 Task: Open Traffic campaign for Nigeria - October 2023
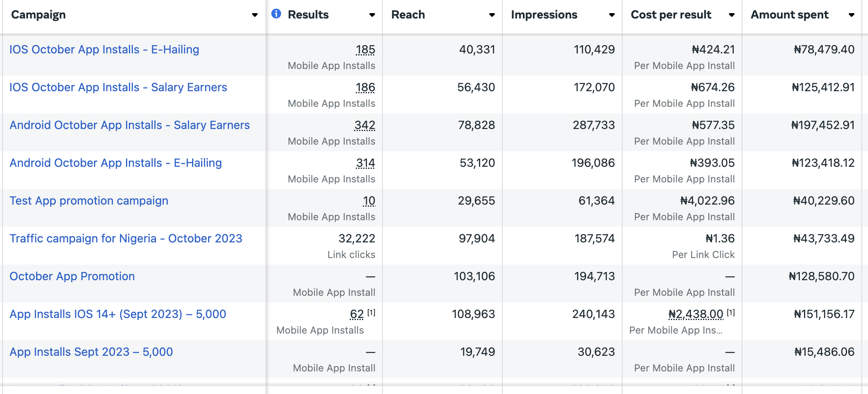[x=126, y=239]
